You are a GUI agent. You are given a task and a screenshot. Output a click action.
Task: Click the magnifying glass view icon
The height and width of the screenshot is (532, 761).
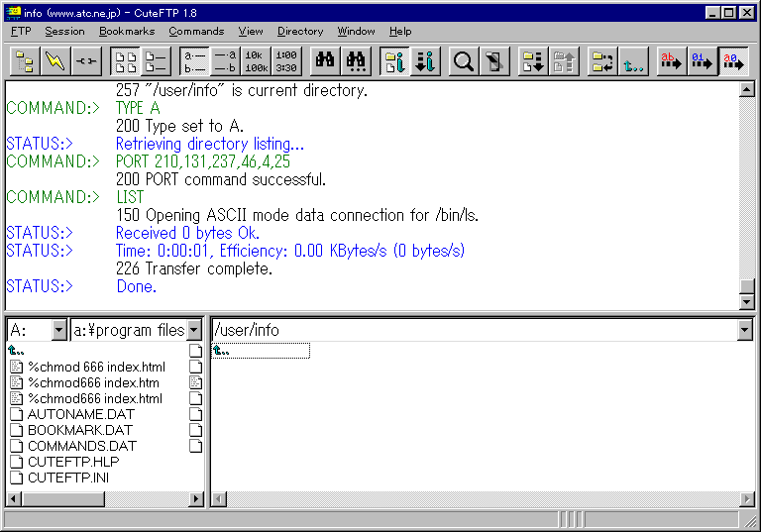coord(464,61)
